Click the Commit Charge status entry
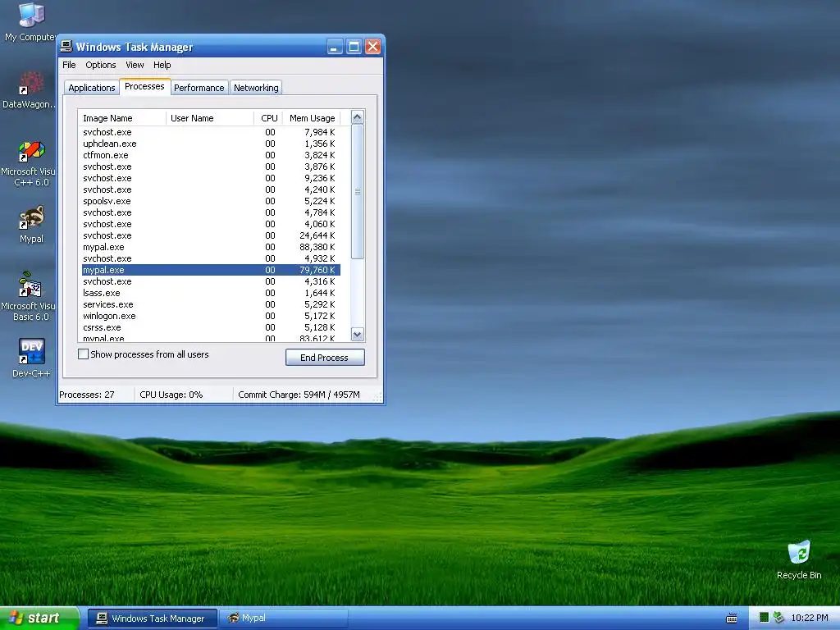This screenshot has height=630, width=840. coord(299,395)
